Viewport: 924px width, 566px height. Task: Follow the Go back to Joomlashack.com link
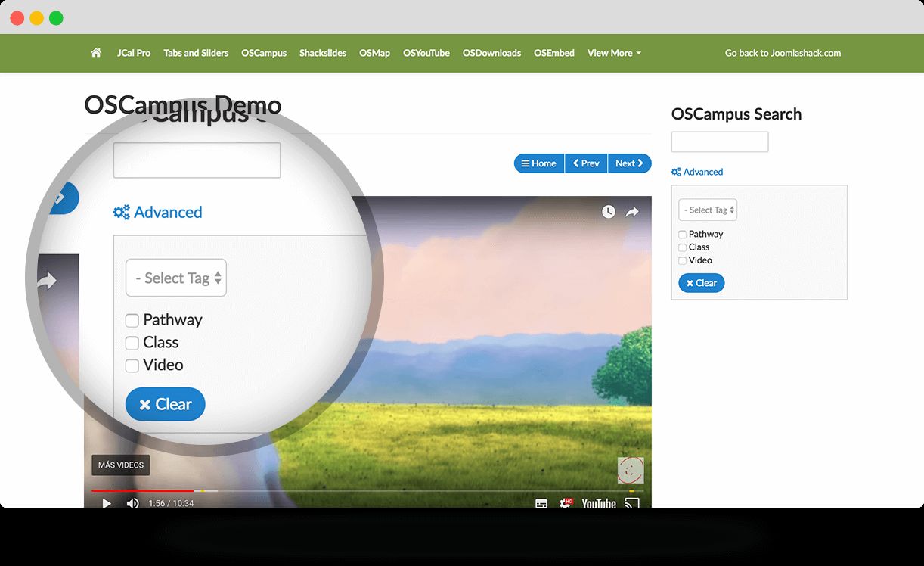pyautogui.click(x=783, y=53)
